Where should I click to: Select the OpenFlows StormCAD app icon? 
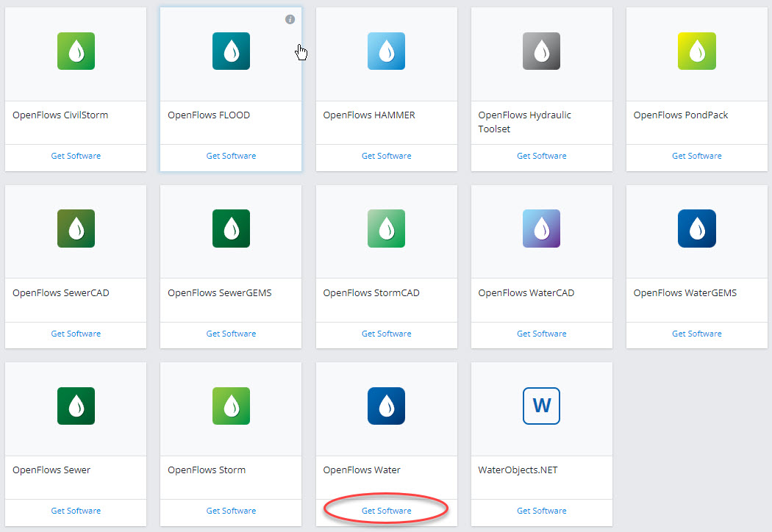pyautogui.click(x=386, y=229)
